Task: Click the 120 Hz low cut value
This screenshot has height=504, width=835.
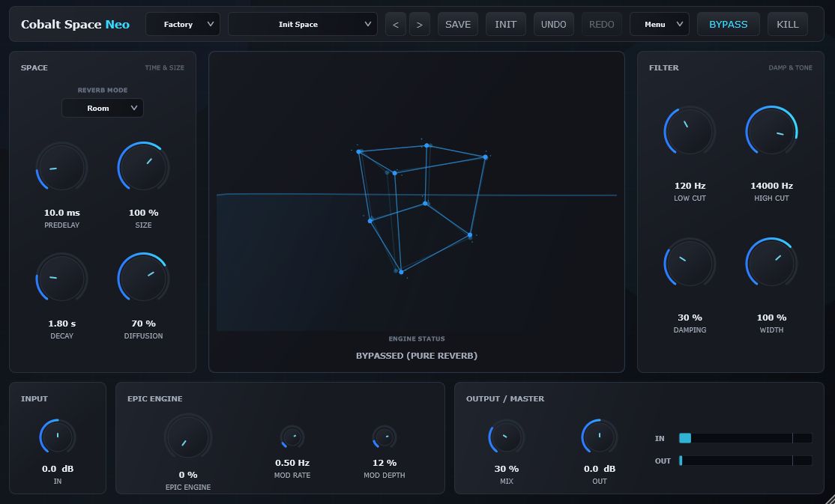Action: pos(690,186)
